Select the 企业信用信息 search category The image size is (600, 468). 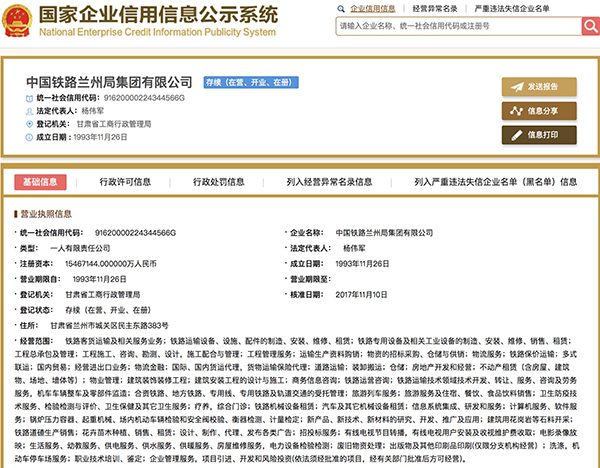tap(373, 9)
